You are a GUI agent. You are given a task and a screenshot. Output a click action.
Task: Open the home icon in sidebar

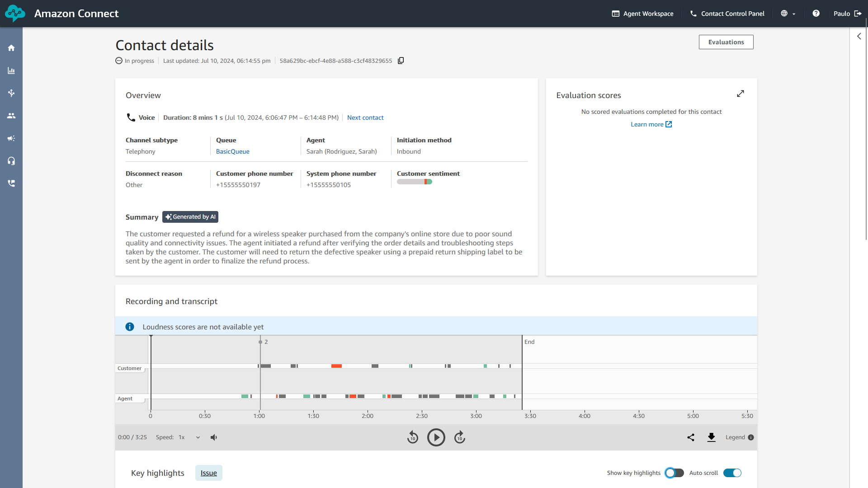(x=11, y=48)
